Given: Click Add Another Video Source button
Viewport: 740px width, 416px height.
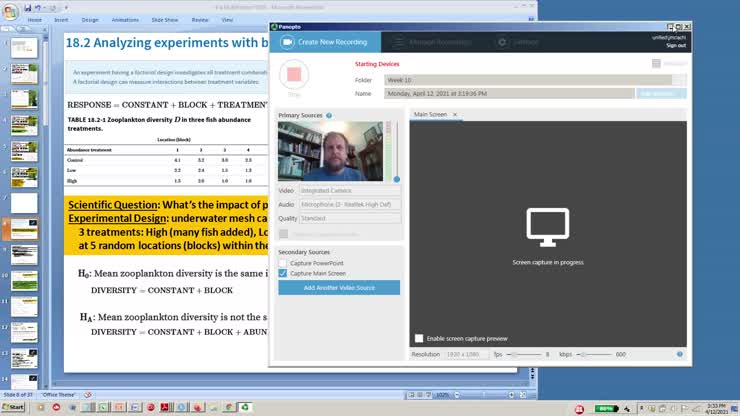Looking at the screenshot, I should (x=339, y=288).
